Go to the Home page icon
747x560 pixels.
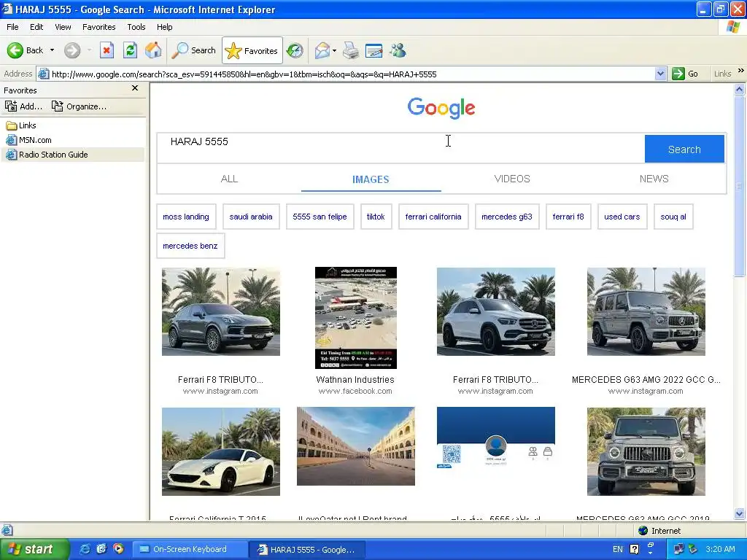[x=153, y=50]
